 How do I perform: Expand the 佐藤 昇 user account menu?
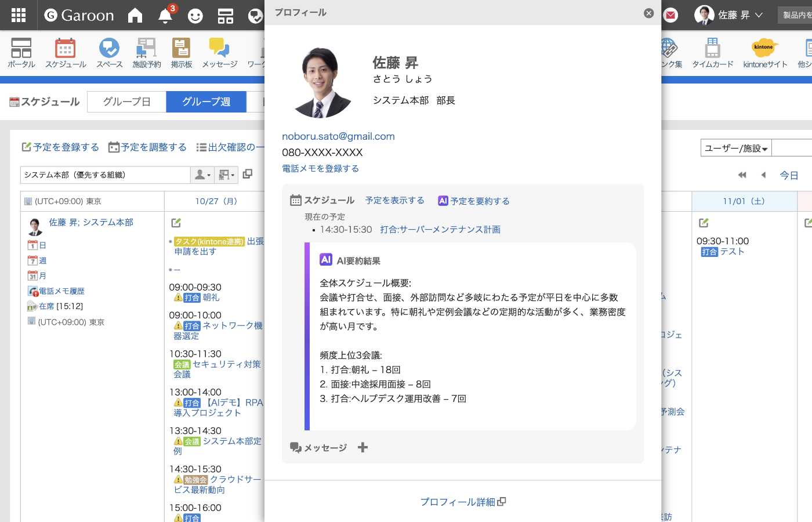point(730,15)
